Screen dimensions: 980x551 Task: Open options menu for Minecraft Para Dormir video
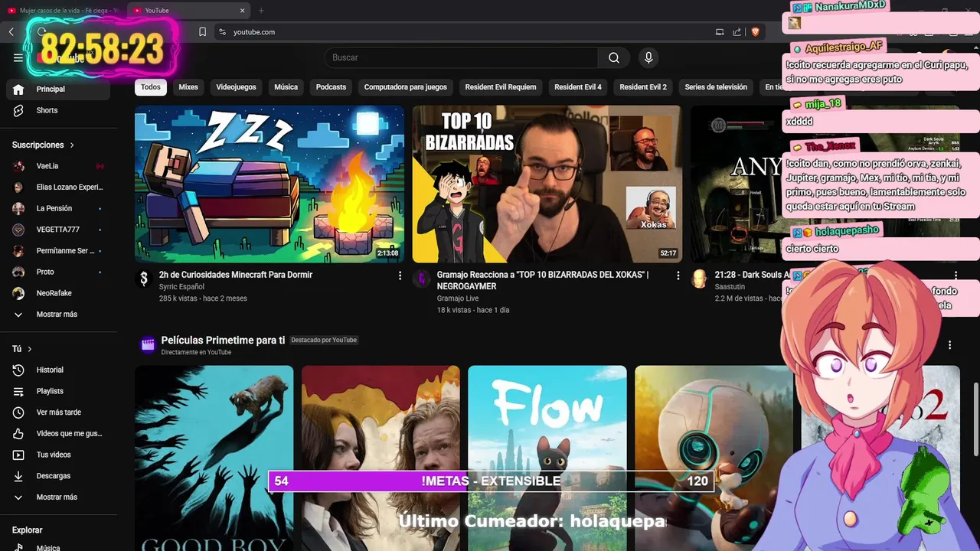pos(400,275)
